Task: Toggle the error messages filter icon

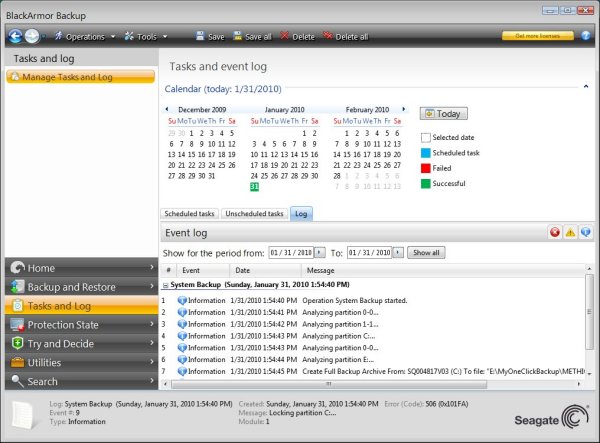Action: pyautogui.click(x=555, y=232)
